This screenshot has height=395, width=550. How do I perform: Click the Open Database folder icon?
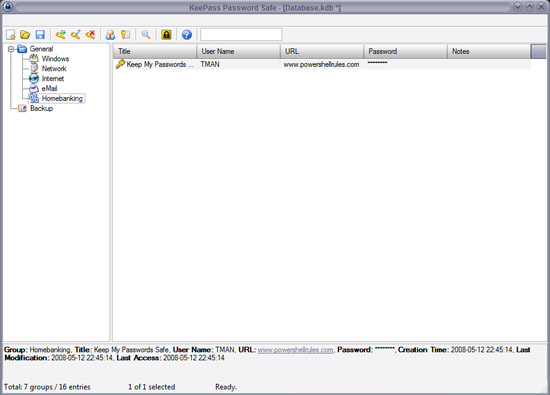pyautogui.click(x=25, y=34)
